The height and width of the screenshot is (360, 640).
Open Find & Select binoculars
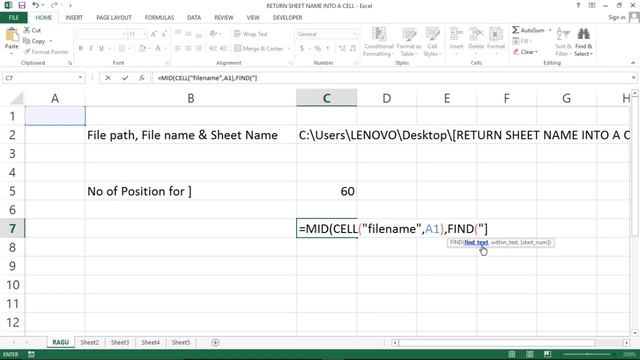point(583,42)
